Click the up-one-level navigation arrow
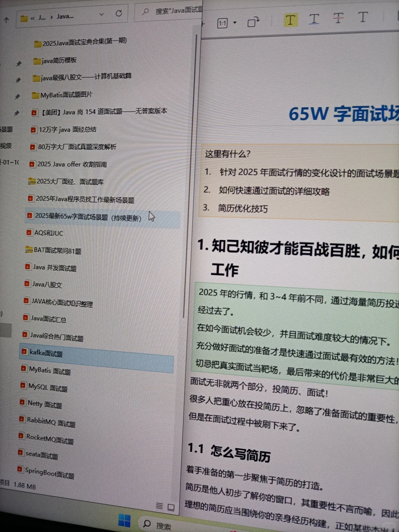 [6, 20]
